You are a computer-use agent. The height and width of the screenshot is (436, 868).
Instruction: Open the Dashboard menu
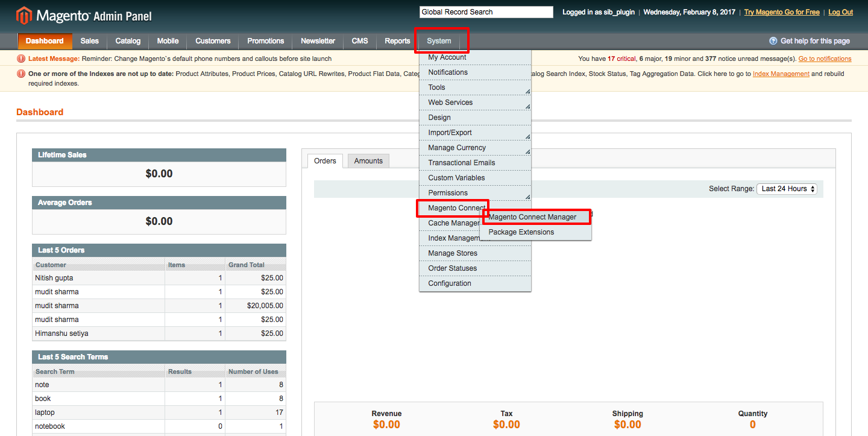point(45,41)
